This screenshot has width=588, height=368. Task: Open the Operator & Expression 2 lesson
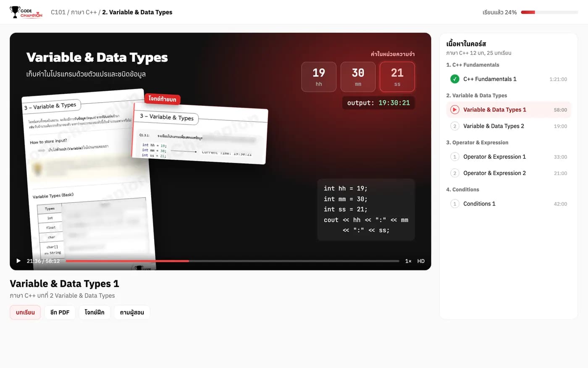(x=509, y=173)
